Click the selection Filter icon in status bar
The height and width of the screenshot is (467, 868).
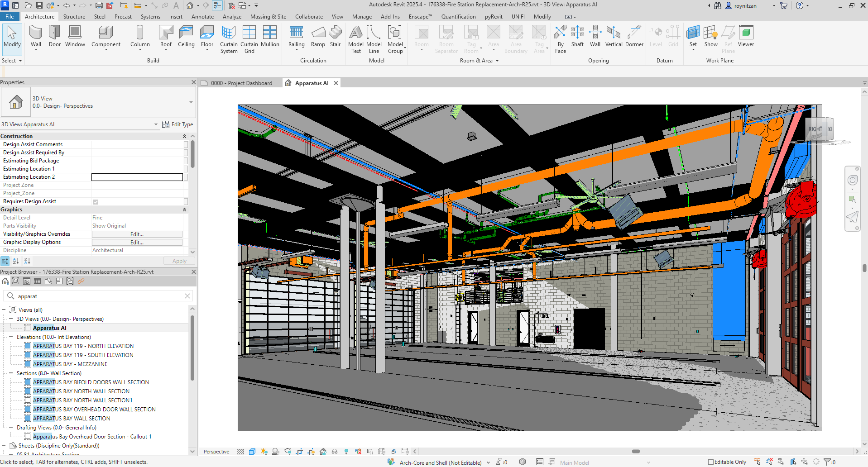pos(828,462)
